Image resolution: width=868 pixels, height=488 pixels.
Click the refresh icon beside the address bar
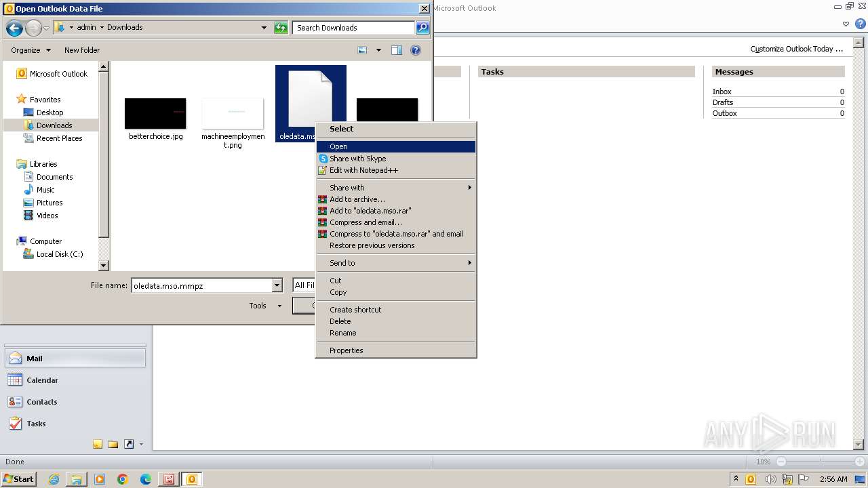point(281,28)
